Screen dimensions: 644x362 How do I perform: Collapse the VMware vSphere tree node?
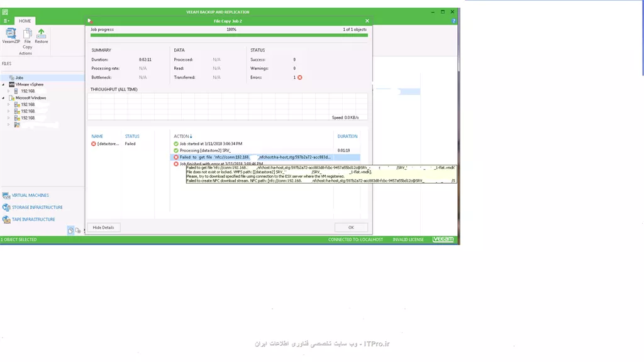[4, 85]
